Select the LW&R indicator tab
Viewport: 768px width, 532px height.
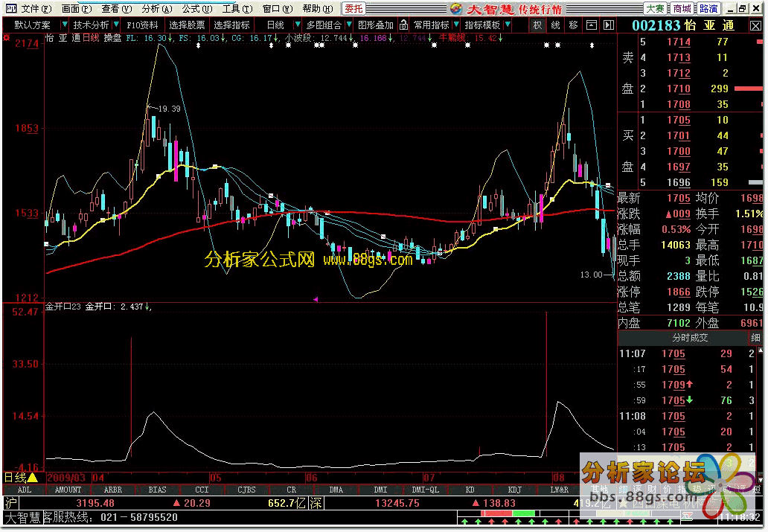click(560, 490)
